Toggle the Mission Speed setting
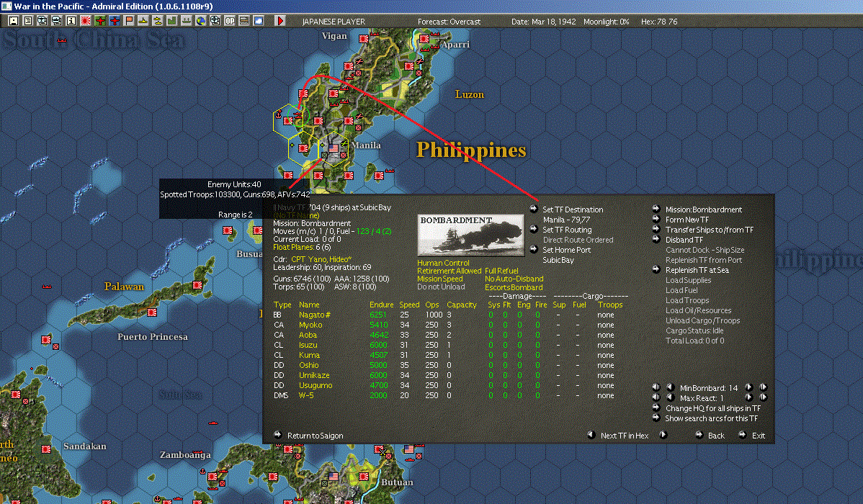 (439, 279)
